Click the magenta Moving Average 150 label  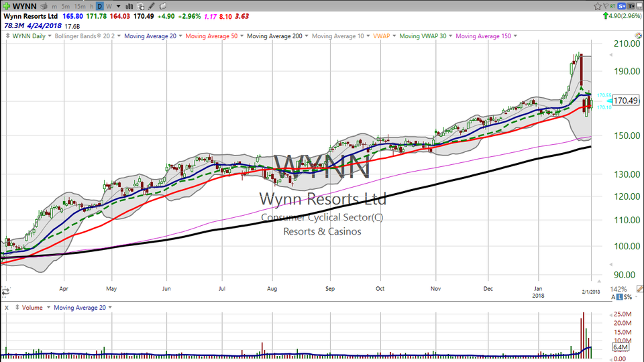[x=484, y=36]
